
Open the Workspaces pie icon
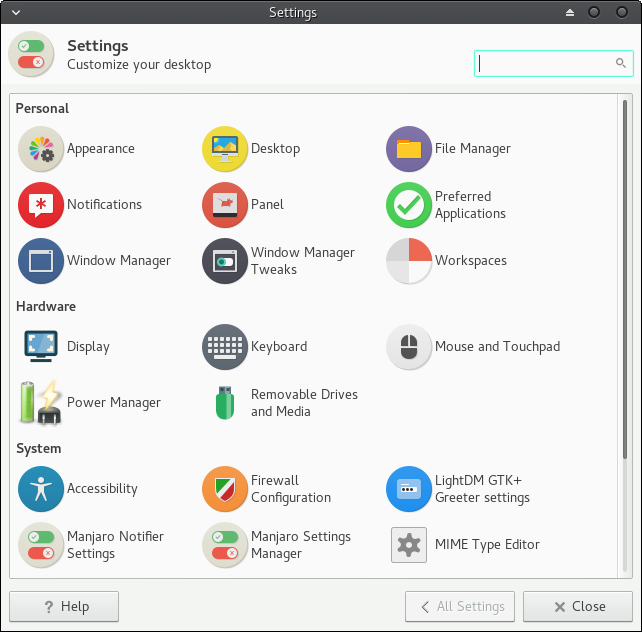point(409,261)
